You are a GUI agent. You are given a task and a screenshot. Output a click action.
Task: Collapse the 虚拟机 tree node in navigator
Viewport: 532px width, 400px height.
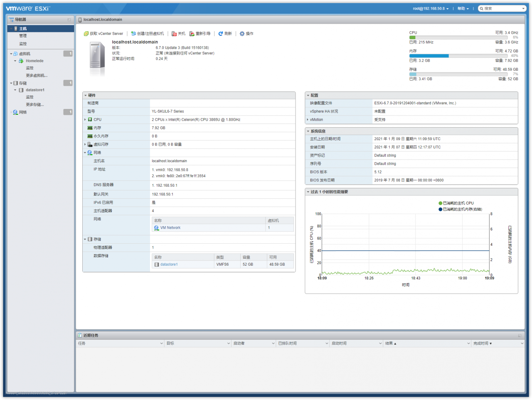point(11,54)
